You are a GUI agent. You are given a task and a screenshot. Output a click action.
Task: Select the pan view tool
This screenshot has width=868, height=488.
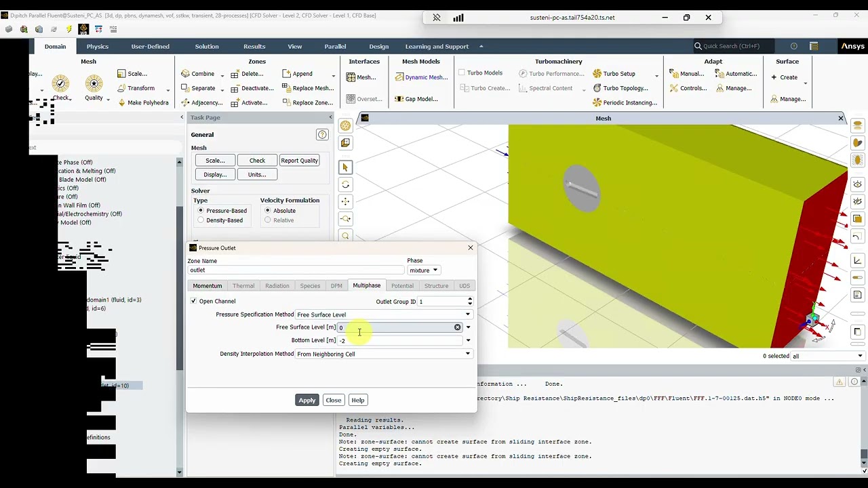345,201
